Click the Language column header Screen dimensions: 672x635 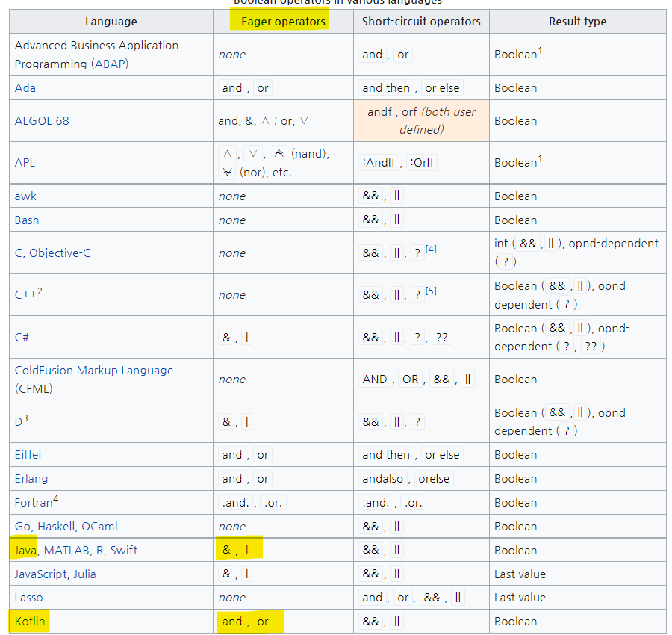[x=111, y=22]
